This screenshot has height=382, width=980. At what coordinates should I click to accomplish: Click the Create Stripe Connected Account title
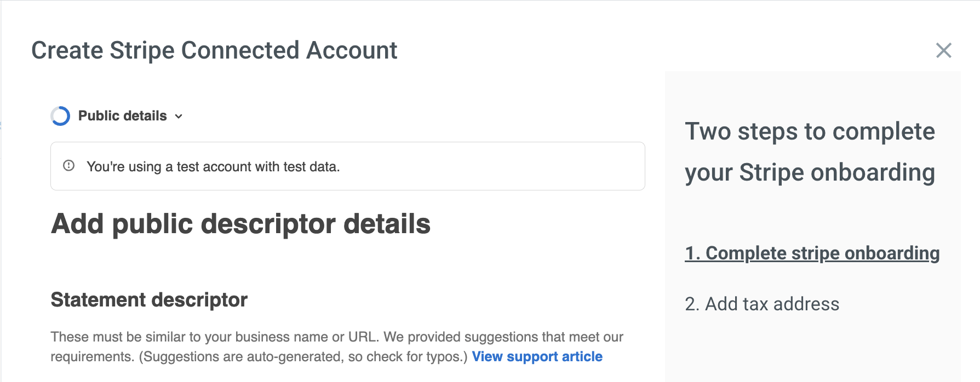(214, 50)
